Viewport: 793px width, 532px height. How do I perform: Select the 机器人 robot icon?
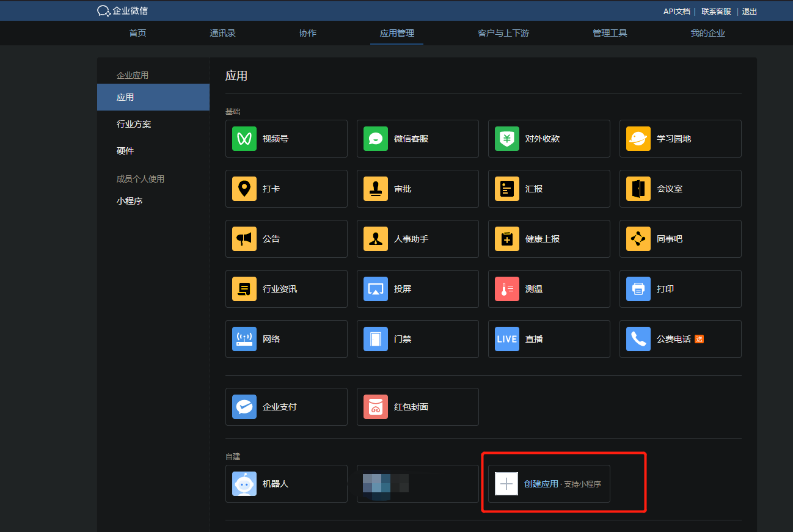point(244,484)
